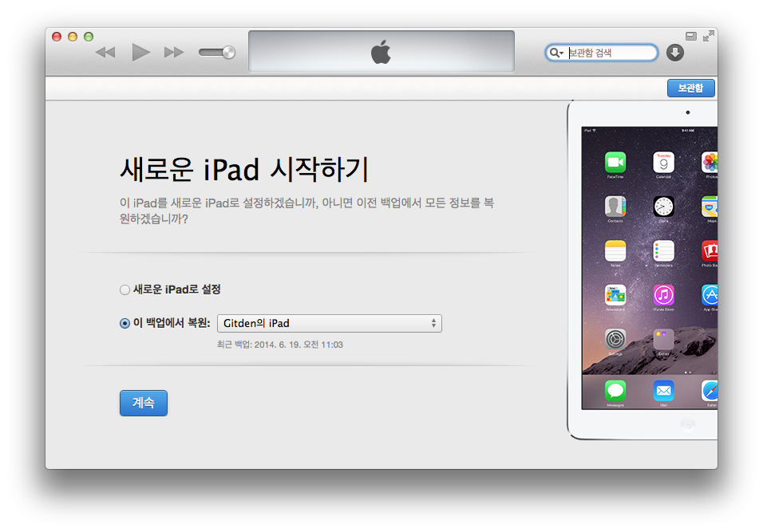The height and width of the screenshot is (532, 763).
Task: Click the 새로운 iPad 시작하기 heading
Action: (243, 169)
